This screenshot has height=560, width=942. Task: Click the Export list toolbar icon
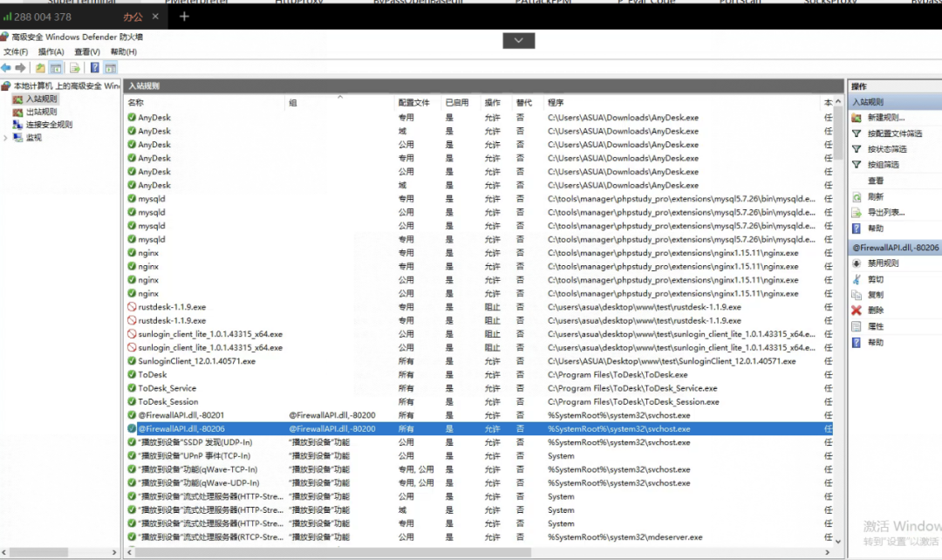tap(75, 68)
